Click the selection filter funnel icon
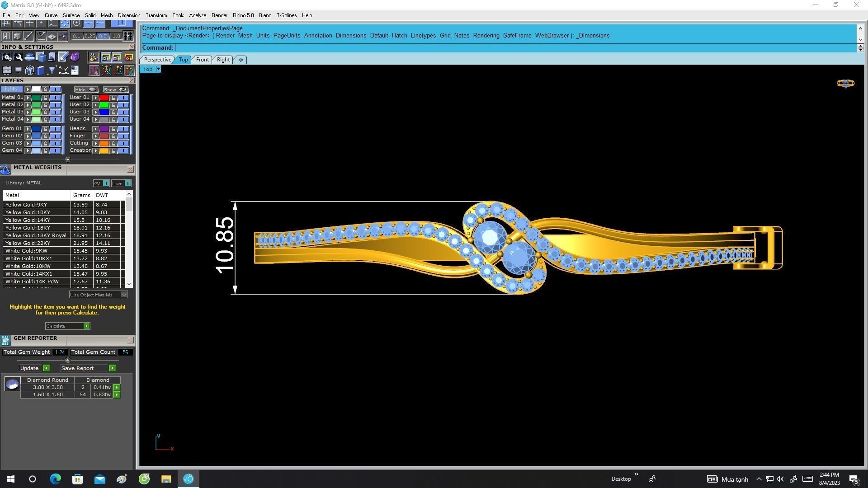Screen dimensions: 868x488 (52, 70)
